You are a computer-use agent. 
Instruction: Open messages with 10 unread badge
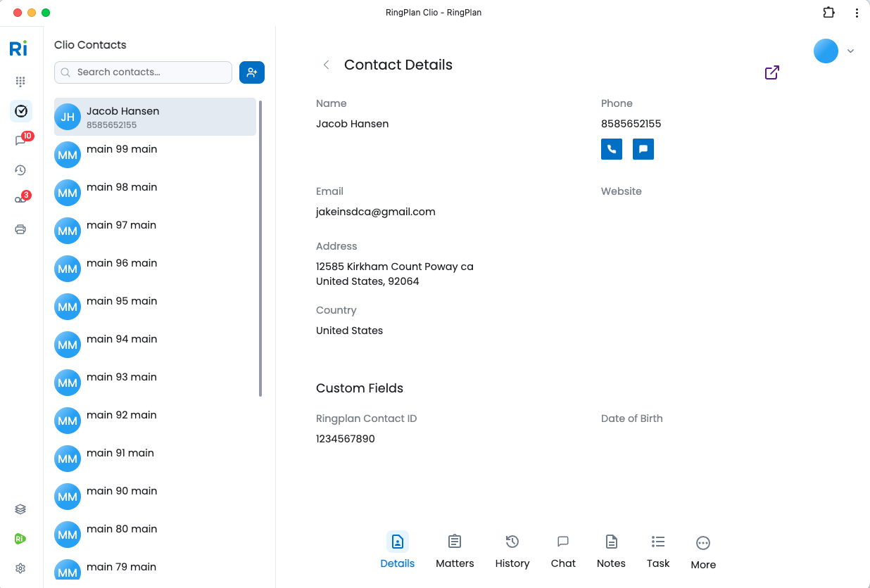[x=20, y=141]
